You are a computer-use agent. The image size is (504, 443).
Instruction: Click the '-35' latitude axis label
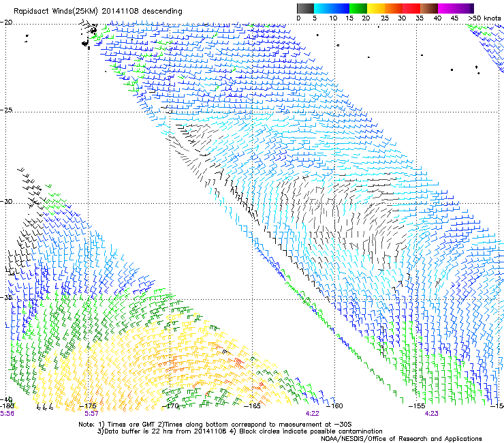coord(6,296)
